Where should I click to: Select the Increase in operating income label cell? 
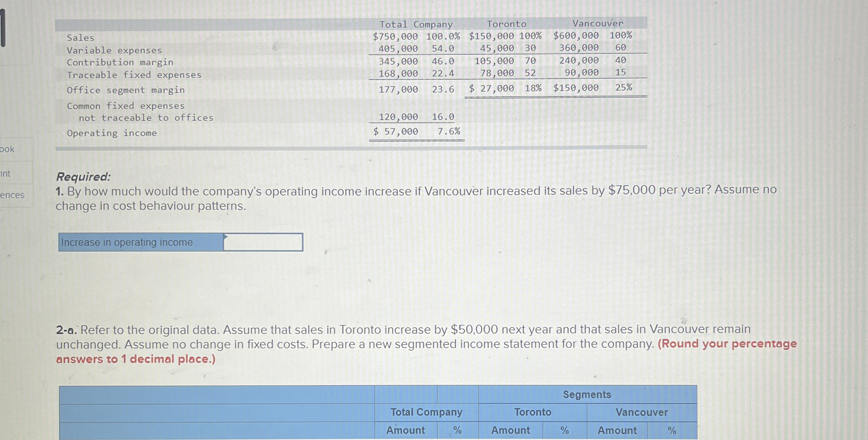point(141,242)
